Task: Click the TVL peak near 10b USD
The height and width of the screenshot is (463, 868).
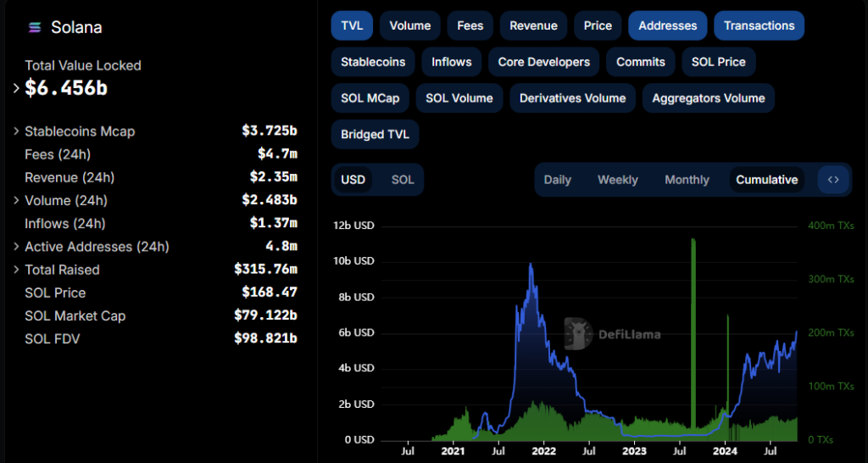Action: pyautogui.click(x=531, y=265)
